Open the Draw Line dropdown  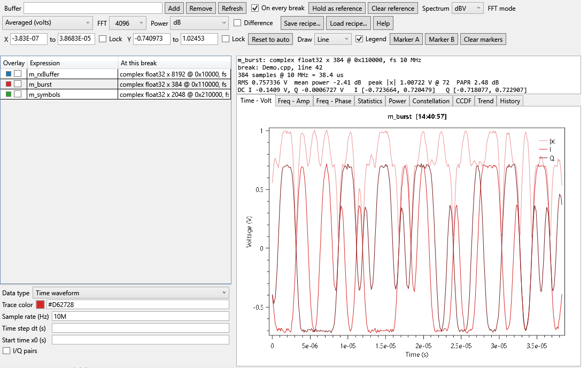tap(332, 40)
